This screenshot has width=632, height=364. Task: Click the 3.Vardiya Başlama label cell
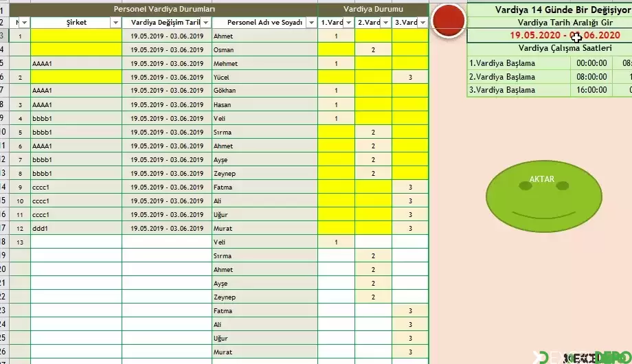coord(519,90)
